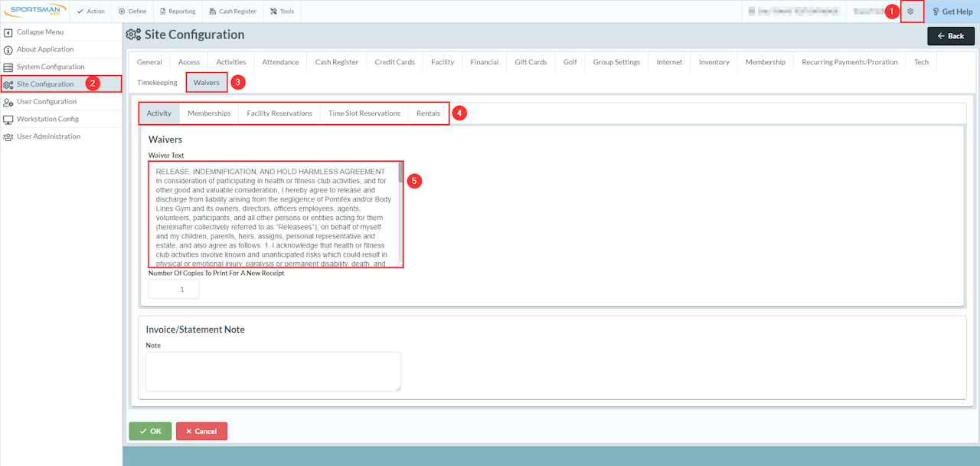Screen dimensions: 980x466
Task: Select the System Configuration sidebar icon
Action: click(x=8, y=67)
